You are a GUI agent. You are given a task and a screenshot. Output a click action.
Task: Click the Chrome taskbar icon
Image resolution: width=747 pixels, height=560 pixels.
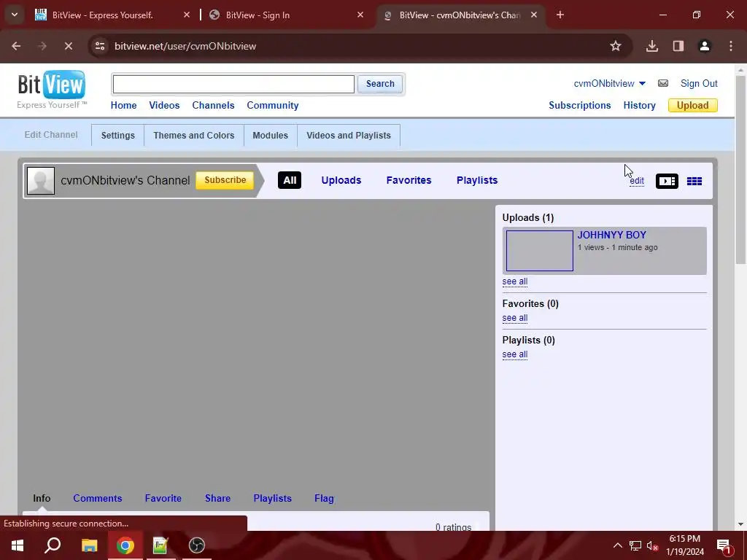(125, 545)
